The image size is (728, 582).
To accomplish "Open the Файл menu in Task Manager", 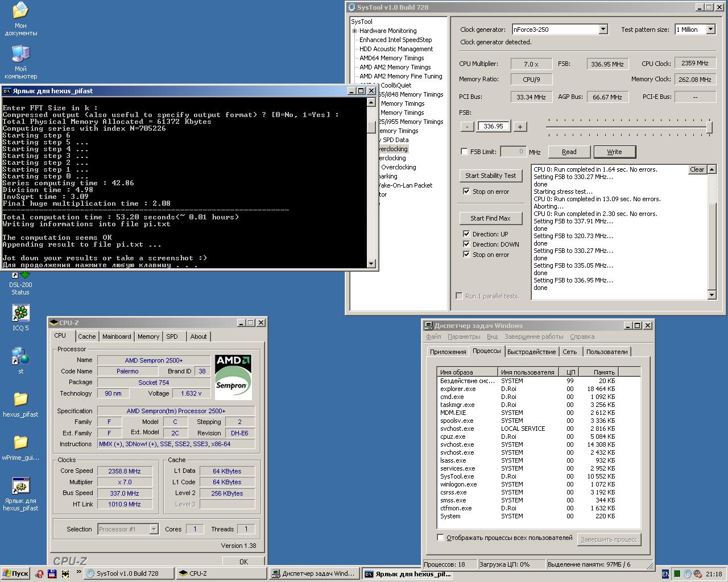I will pyautogui.click(x=433, y=336).
